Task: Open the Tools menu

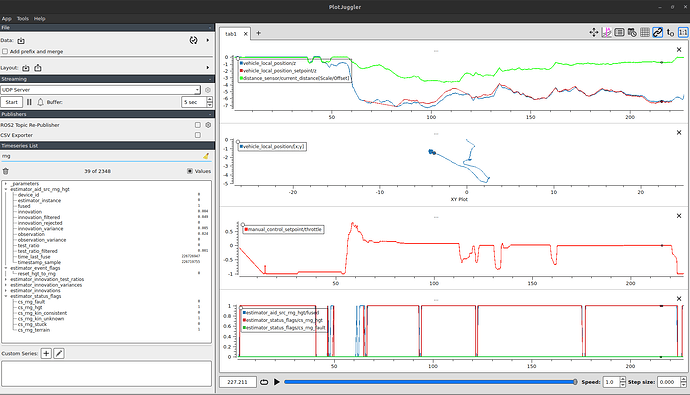Action: point(22,18)
